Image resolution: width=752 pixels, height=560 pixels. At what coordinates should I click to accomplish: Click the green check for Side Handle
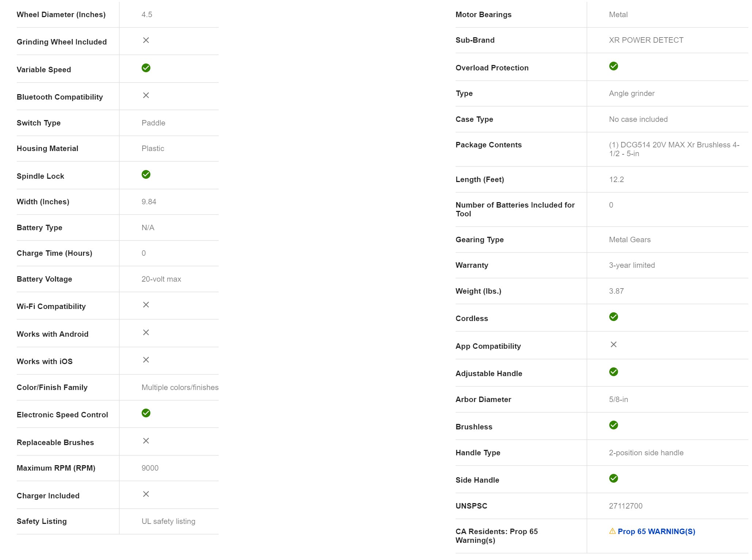click(613, 478)
